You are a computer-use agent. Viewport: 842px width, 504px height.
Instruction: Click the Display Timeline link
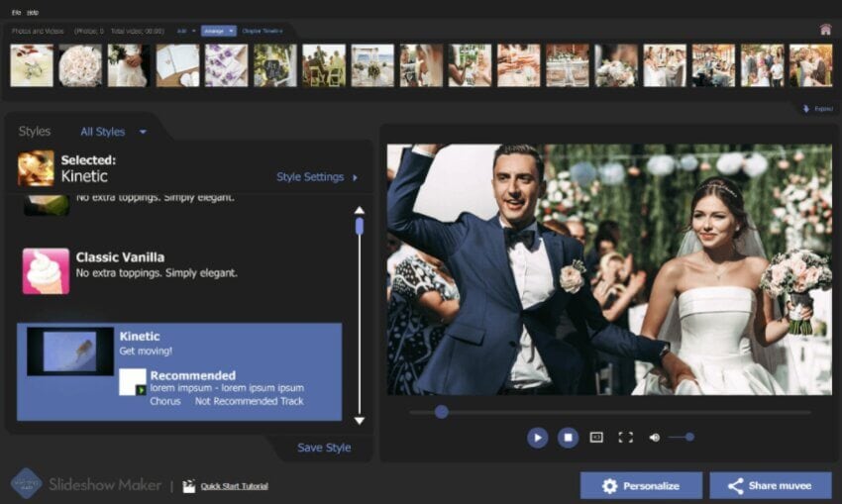[x=263, y=31]
